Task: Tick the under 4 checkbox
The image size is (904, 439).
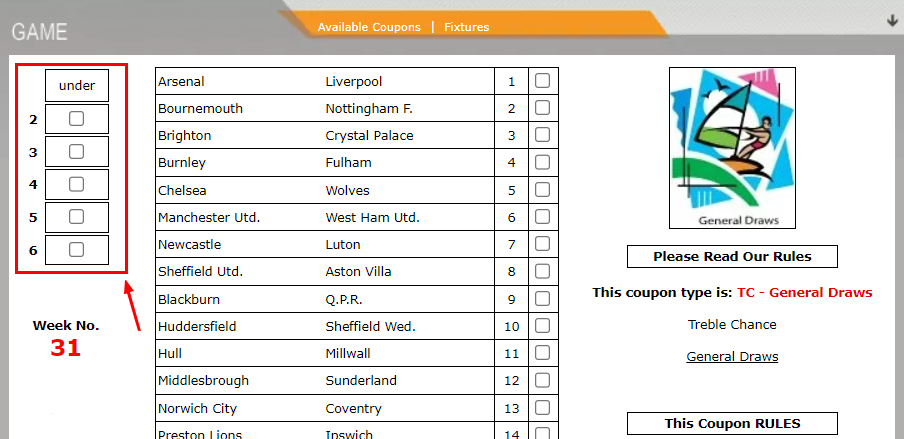Action: (x=76, y=184)
